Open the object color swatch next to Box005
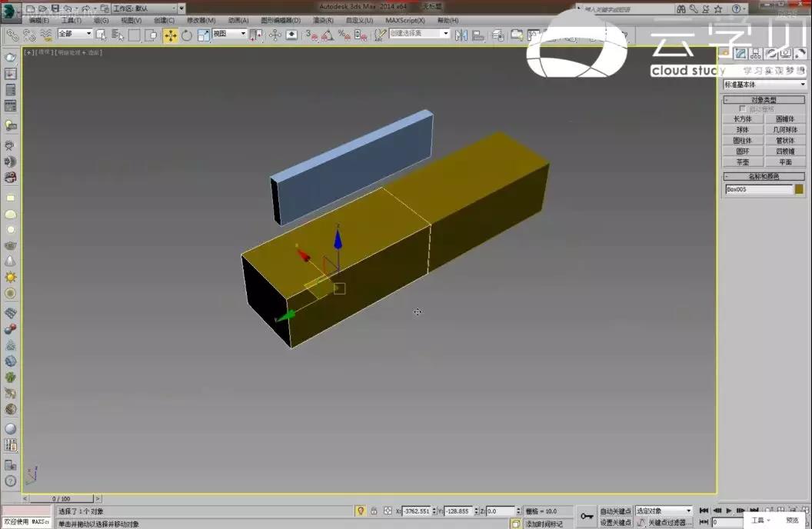Screen dimensions: 812x529 click(799, 189)
